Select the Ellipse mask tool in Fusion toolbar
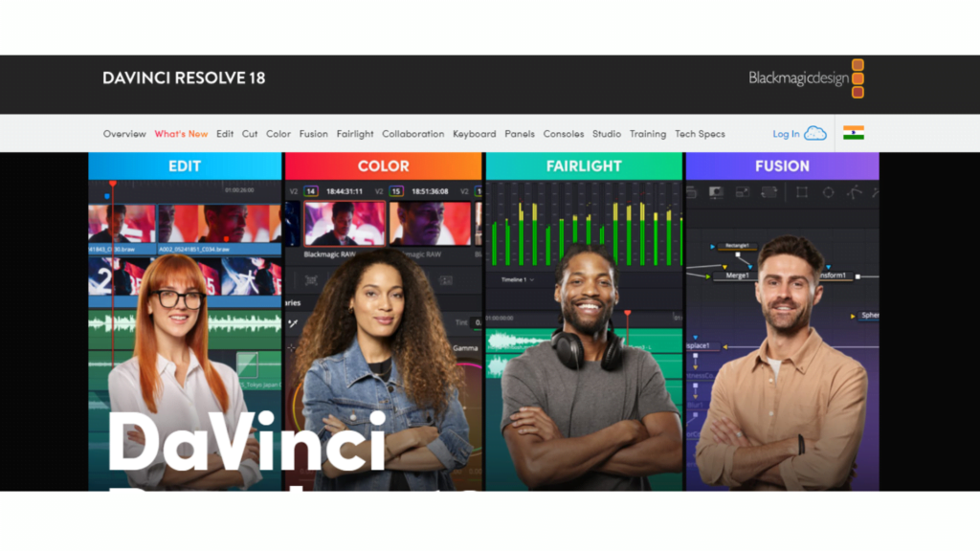 pyautogui.click(x=829, y=192)
